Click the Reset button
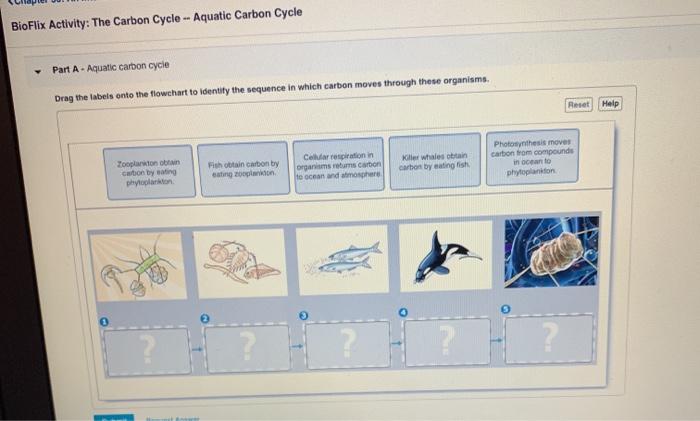Image resolution: width=700 pixels, height=421 pixels. pos(578,104)
